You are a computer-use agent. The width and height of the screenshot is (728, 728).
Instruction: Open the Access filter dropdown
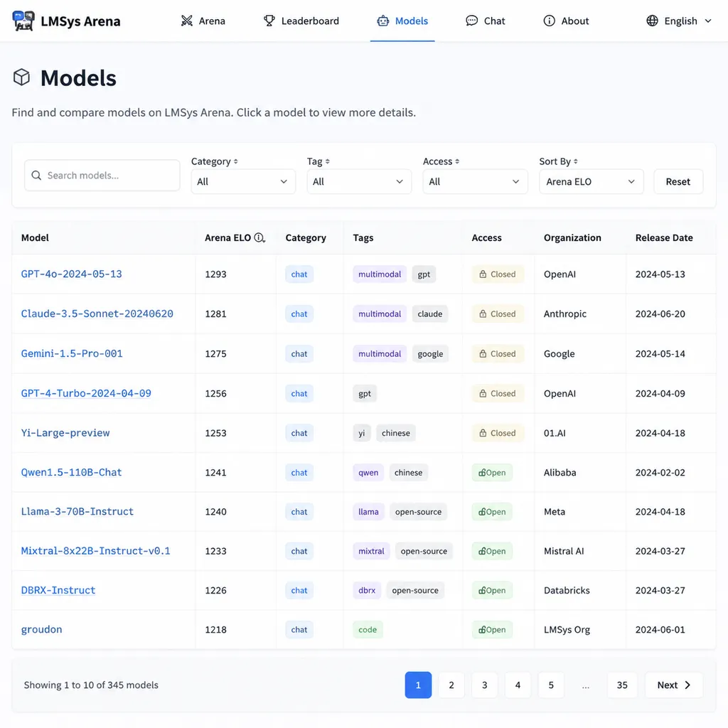pos(475,181)
